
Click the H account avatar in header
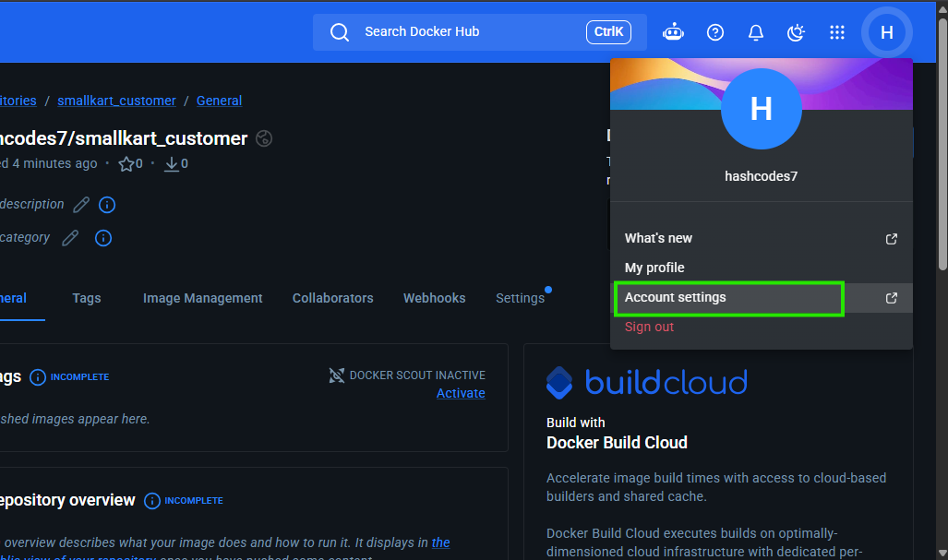point(886,32)
